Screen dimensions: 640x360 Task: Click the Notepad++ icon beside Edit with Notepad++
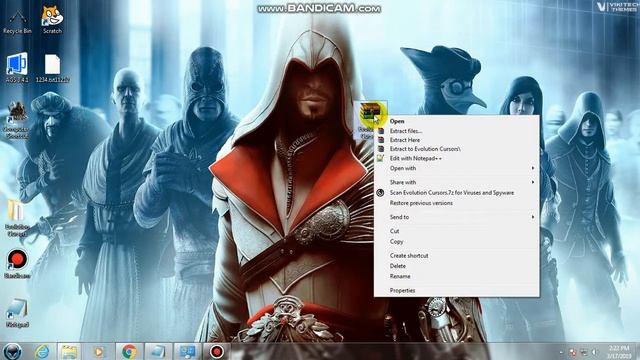tap(380, 158)
